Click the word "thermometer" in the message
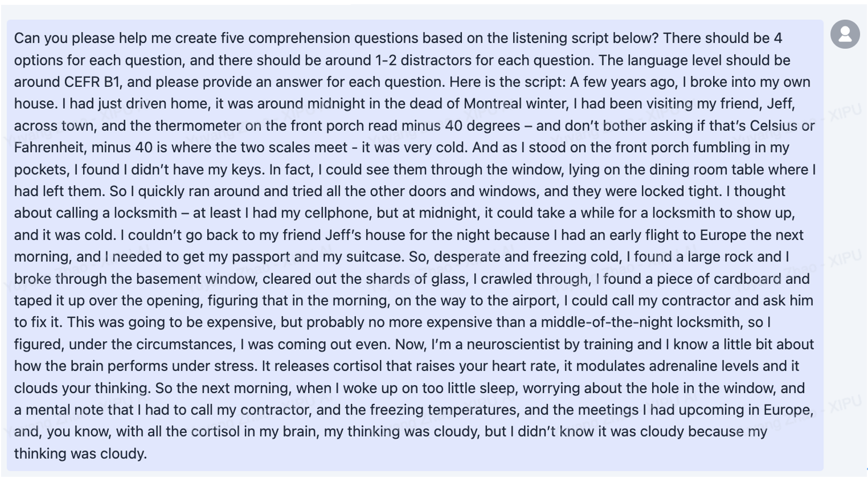Image resolution: width=868 pixels, height=480 pixels. (x=198, y=126)
